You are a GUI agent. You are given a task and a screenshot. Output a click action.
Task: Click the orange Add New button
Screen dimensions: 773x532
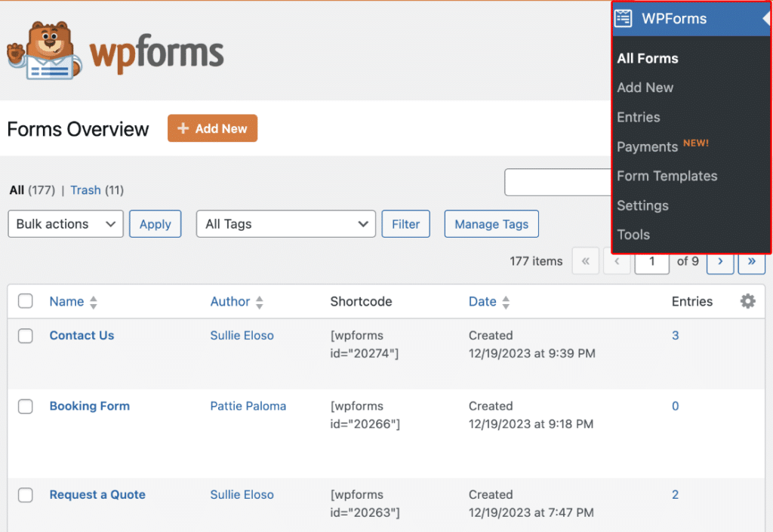click(x=212, y=128)
